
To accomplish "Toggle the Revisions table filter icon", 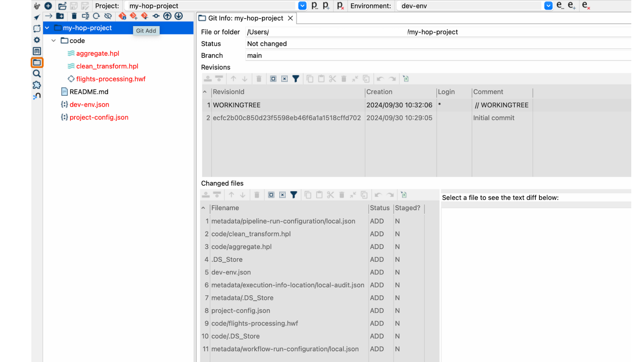I will point(296,79).
